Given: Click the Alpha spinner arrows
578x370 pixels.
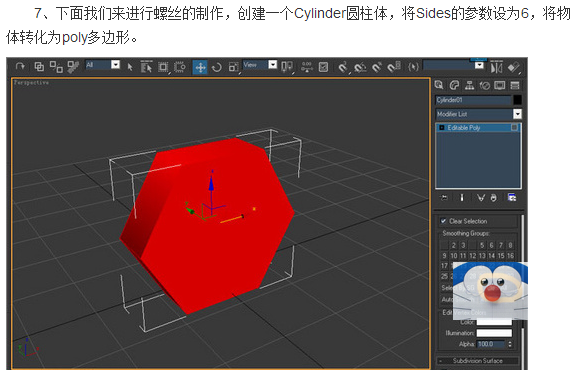Looking at the screenshot, I should pos(510,344).
